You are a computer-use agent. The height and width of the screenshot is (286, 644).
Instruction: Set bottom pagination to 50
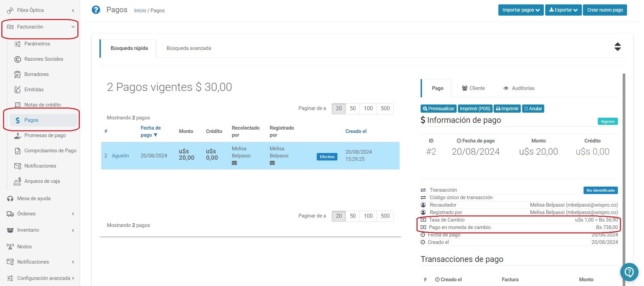[x=353, y=216]
